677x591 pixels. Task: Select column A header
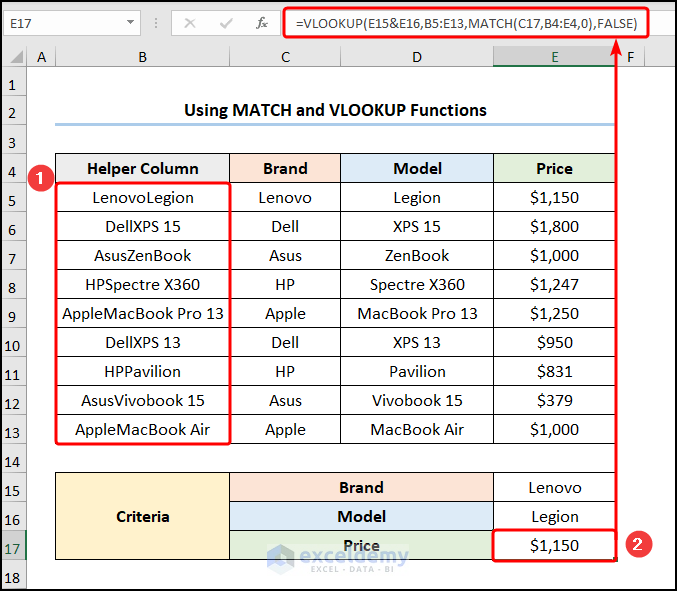click(41, 57)
